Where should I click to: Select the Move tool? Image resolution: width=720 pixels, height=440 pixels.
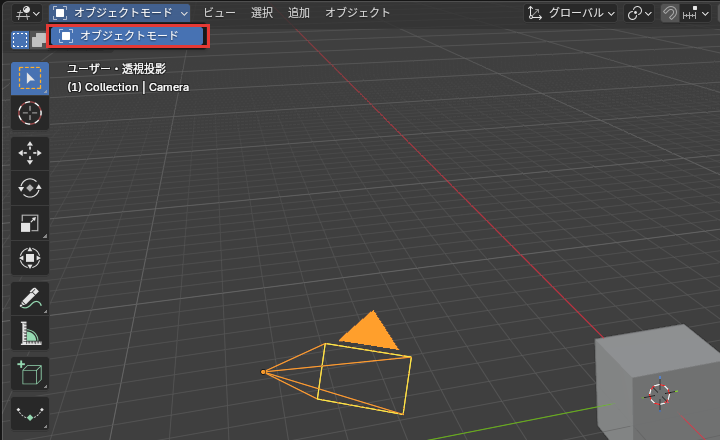30,153
